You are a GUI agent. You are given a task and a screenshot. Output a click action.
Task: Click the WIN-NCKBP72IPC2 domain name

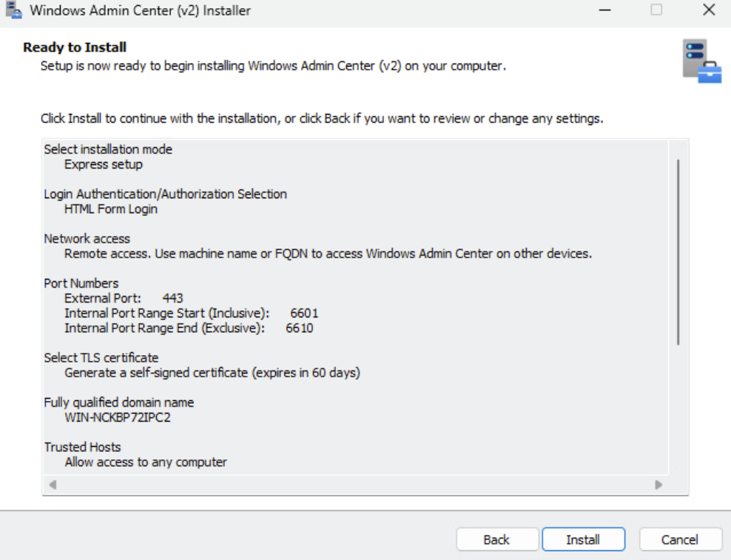(x=118, y=417)
